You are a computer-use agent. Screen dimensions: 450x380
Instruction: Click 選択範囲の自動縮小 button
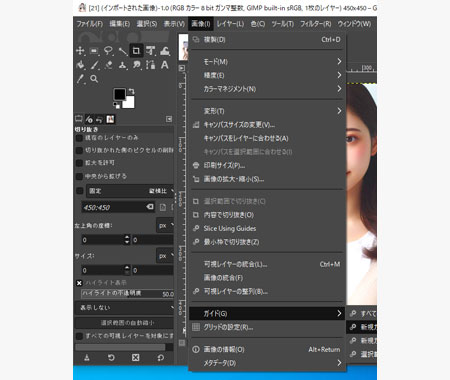125,323
